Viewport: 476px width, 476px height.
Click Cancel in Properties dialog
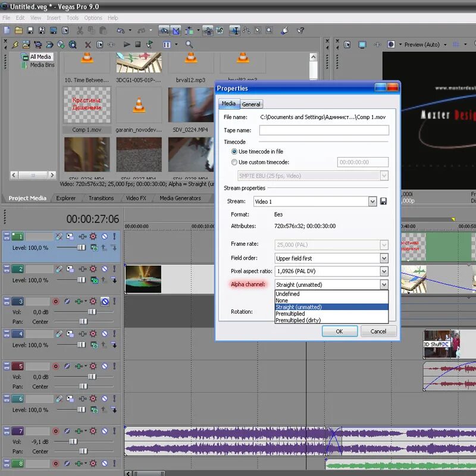(x=378, y=331)
